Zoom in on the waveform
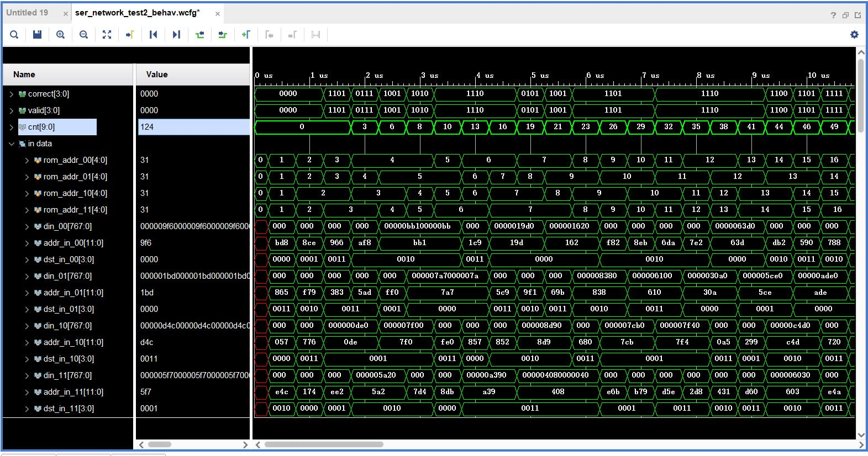This screenshot has height=456, width=868. pyautogui.click(x=61, y=35)
